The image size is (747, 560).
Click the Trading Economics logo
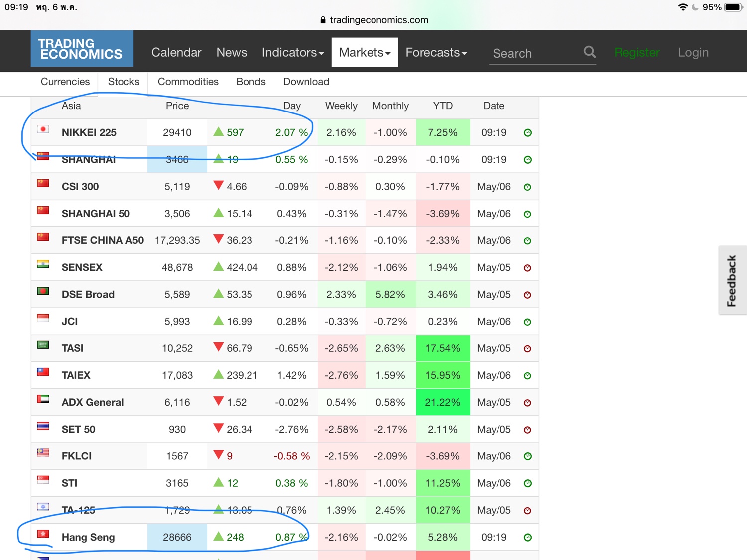click(x=82, y=49)
